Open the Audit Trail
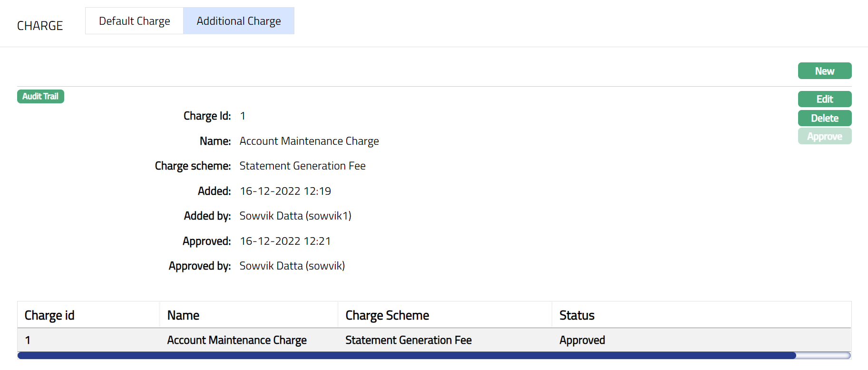The image size is (868, 370). point(40,96)
